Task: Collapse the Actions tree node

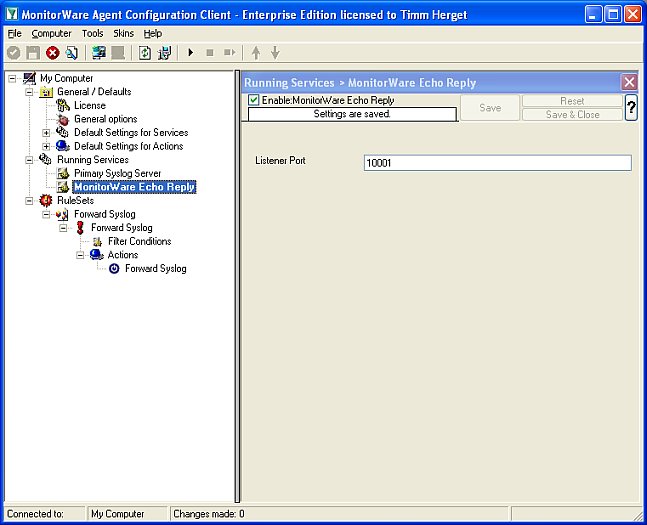Action: (80, 255)
